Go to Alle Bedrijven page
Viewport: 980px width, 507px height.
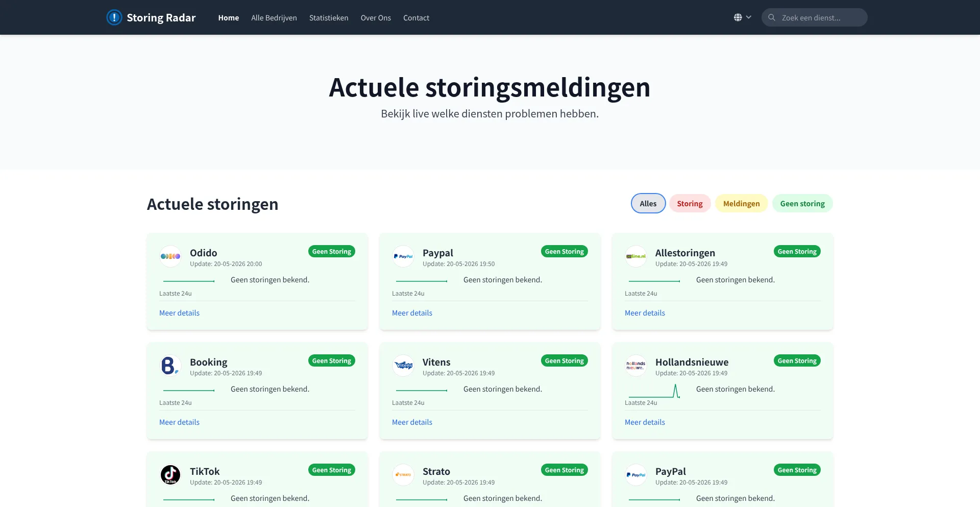274,18
